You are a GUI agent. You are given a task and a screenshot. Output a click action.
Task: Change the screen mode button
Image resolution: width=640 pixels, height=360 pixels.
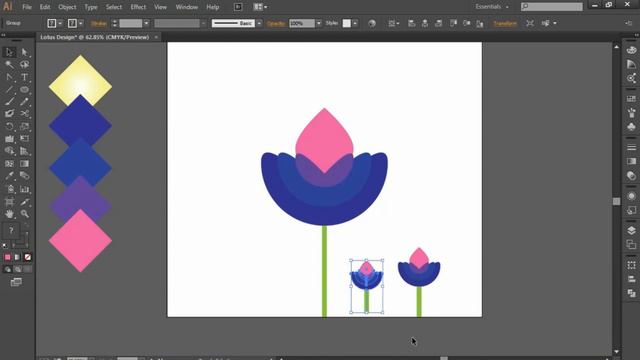16,282
